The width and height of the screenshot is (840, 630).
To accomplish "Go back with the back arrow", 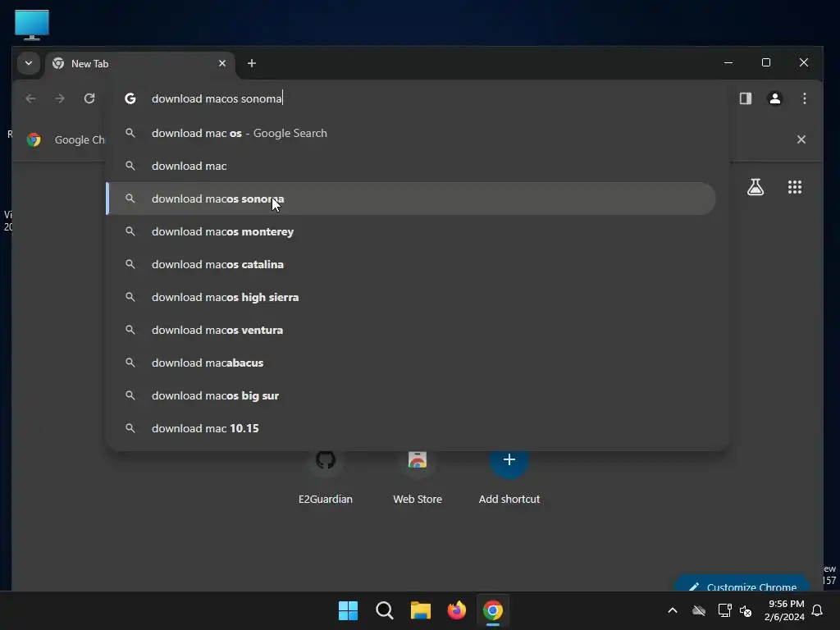I will [x=30, y=98].
